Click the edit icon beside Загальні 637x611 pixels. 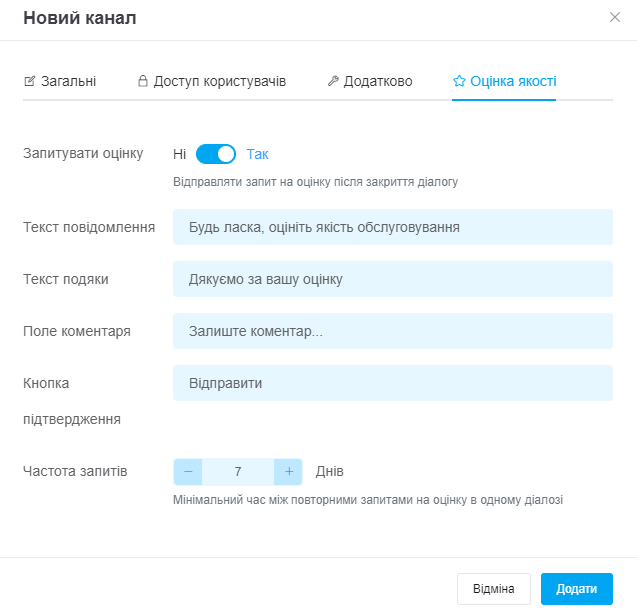(x=29, y=81)
